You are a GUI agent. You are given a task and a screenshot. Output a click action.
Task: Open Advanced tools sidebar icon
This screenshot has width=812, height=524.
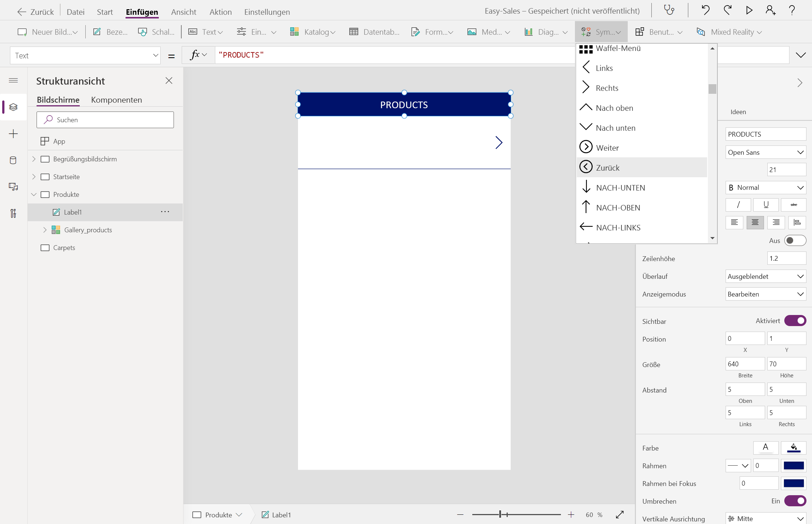(13, 213)
